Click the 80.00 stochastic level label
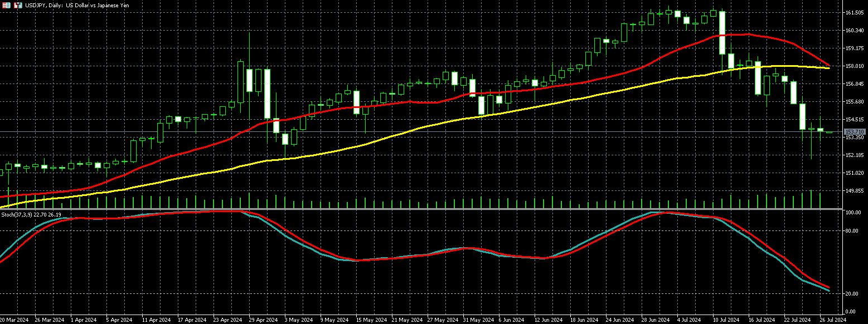This screenshot has width=868, height=324. click(x=852, y=230)
